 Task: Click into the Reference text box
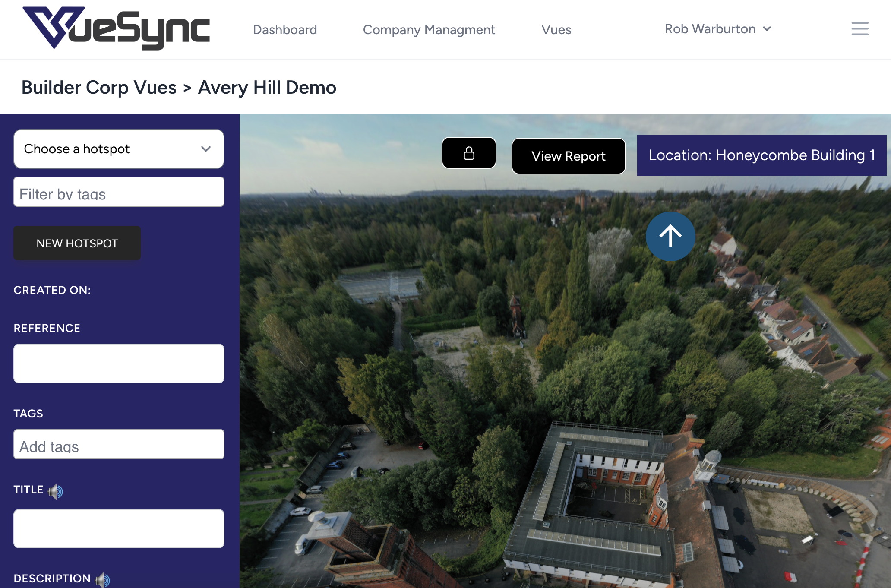pyautogui.click(x=119, y=364)
